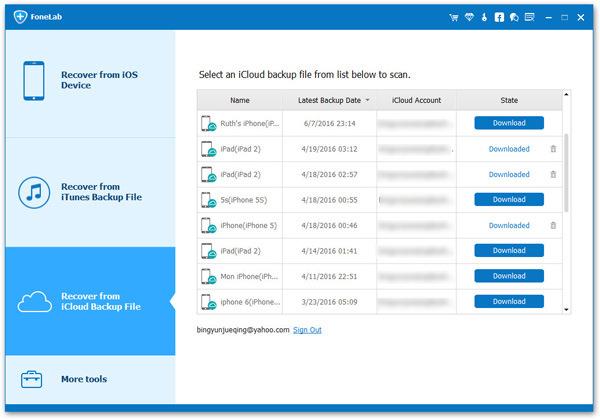
Task: Click the bingyunjueqing@yahoo.com account text
Action: pos(243,330)
